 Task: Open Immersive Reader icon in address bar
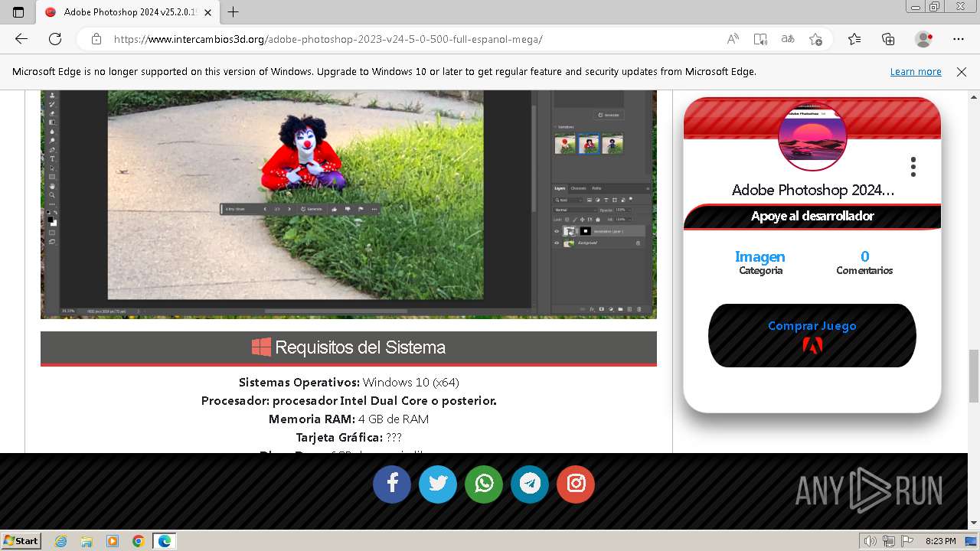tap(760, 39)
